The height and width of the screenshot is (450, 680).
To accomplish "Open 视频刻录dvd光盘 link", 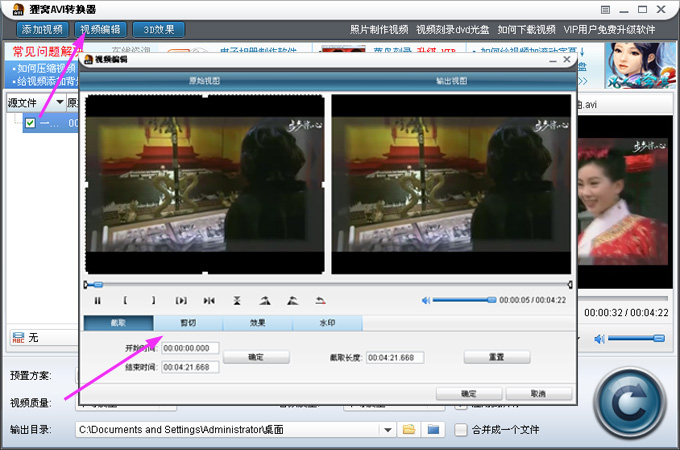I will click(x=453, y=29).
